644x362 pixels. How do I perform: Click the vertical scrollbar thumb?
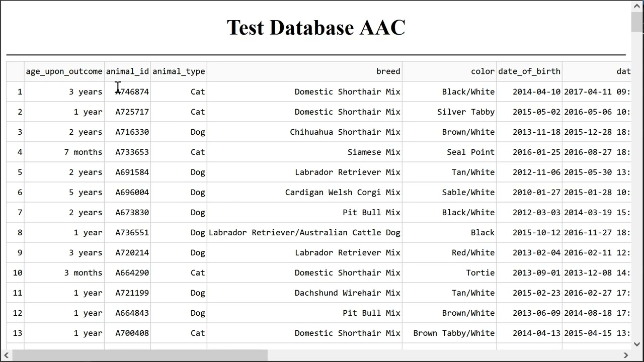point(637,22)
